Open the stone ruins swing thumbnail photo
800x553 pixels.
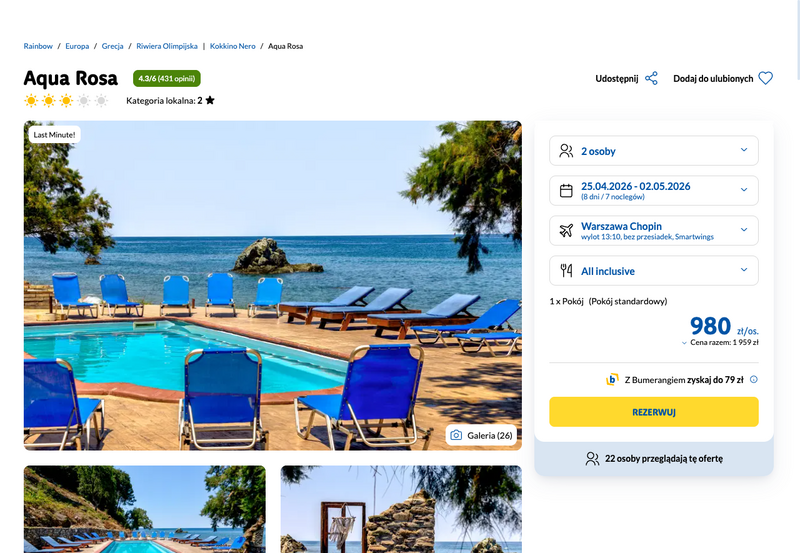(401, 509)
